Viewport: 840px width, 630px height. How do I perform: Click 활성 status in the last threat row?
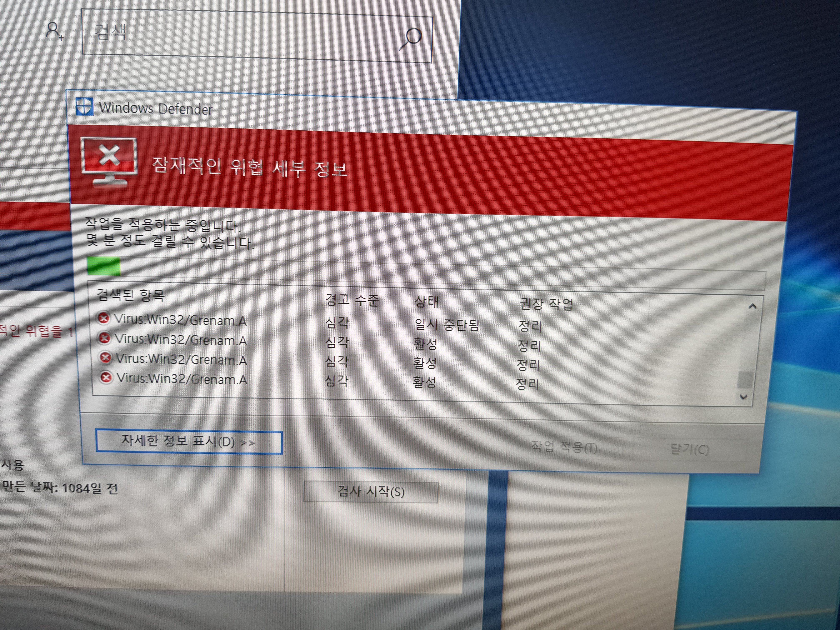[x=424, y=382]
